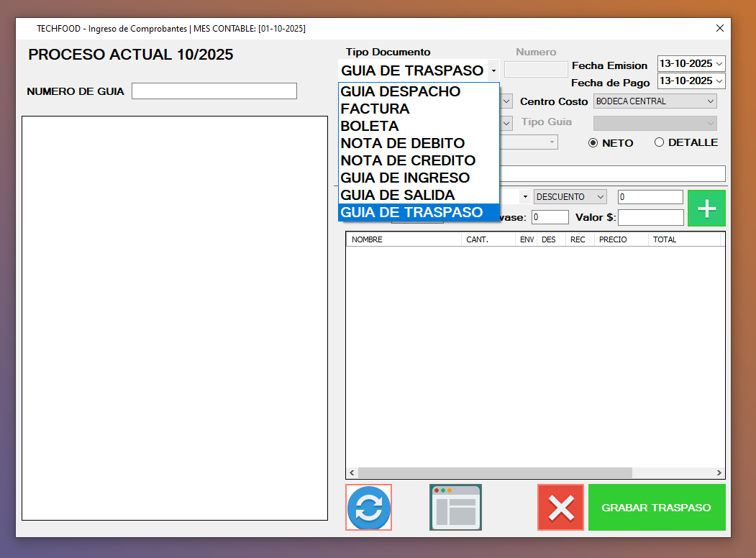This screenshot has width=756, height=558.
Task: Click the horizontal scrollbar right arrow
Action: click(719, 473)
